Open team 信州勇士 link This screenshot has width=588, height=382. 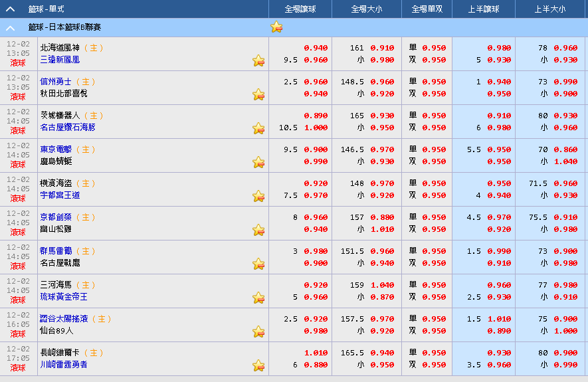coord(56,81)
